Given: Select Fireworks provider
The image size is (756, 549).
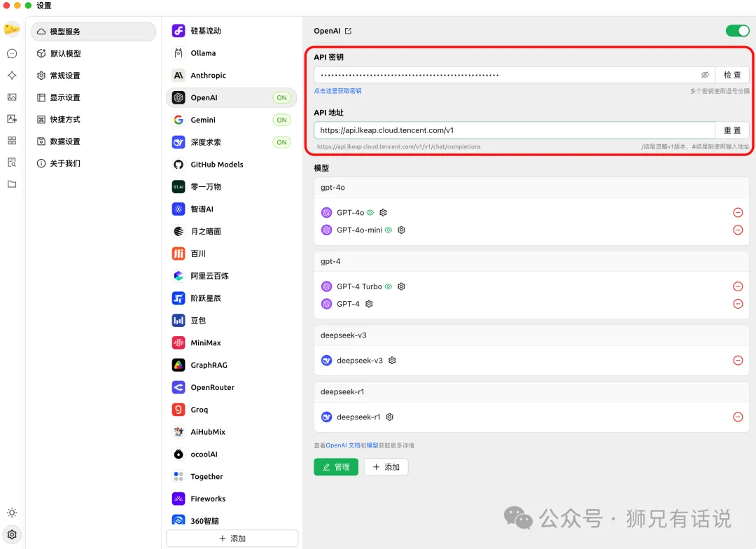Looking at the screenshot, I should [232, 499].
